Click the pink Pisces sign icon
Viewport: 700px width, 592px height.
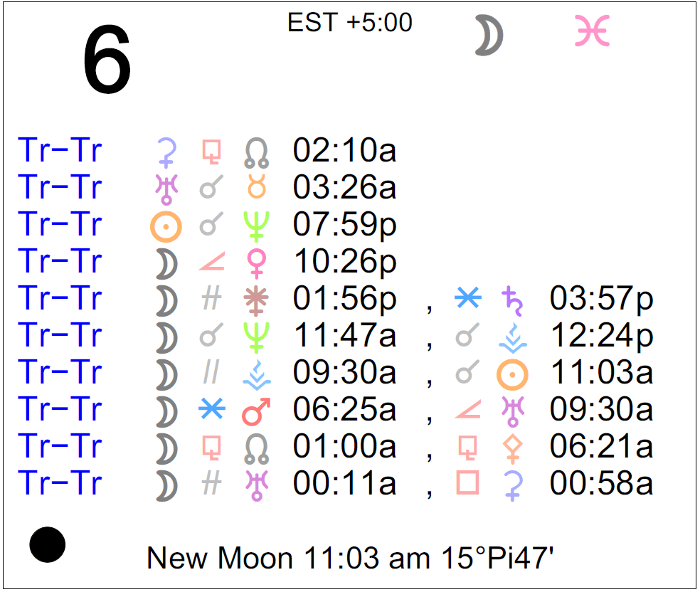592,33
